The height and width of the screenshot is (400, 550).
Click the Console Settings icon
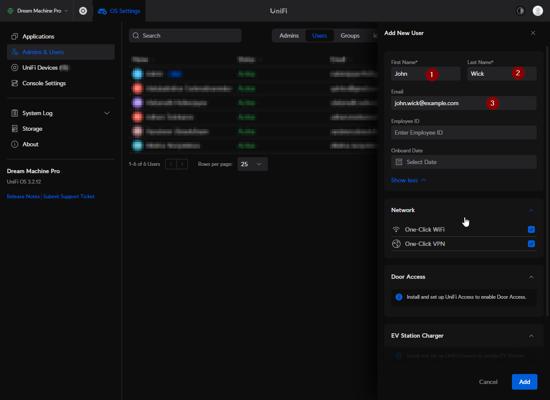[x=14, y=83]
